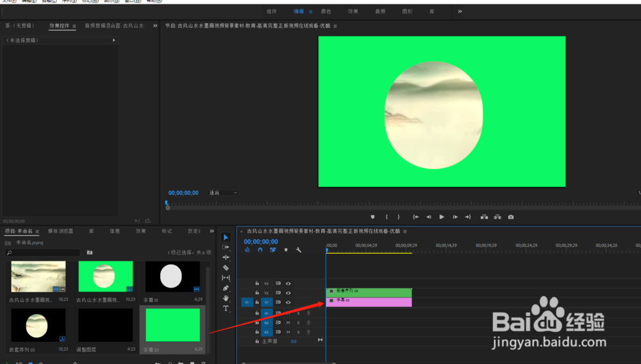Open the program monitor panel menu

(335, 26)
